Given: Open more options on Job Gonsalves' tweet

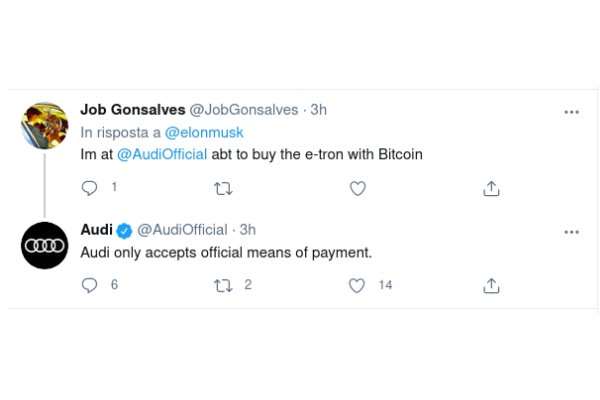Looking at the screenshot, I should (571, 112).
